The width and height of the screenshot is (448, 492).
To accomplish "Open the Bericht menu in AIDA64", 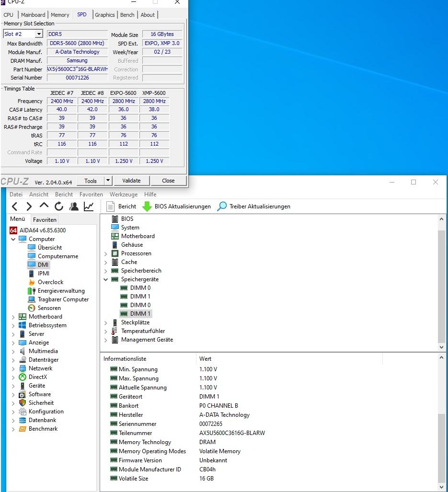I will (64, 194).
